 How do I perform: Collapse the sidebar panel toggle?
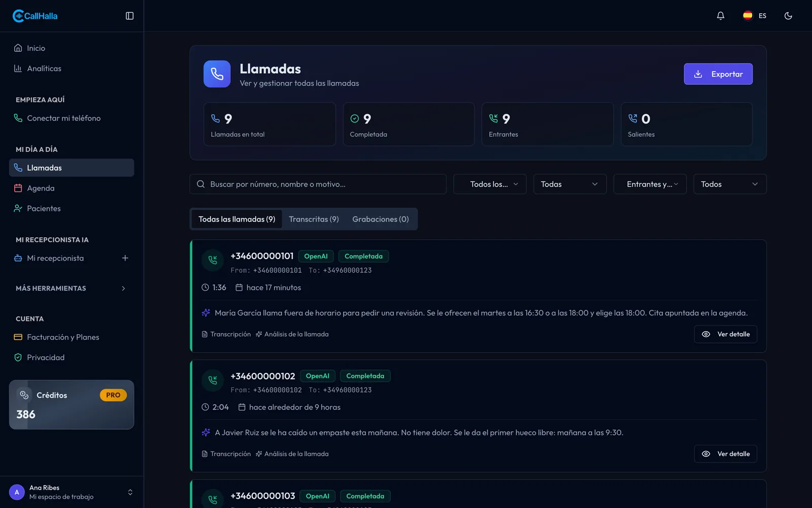click(129, 16)
